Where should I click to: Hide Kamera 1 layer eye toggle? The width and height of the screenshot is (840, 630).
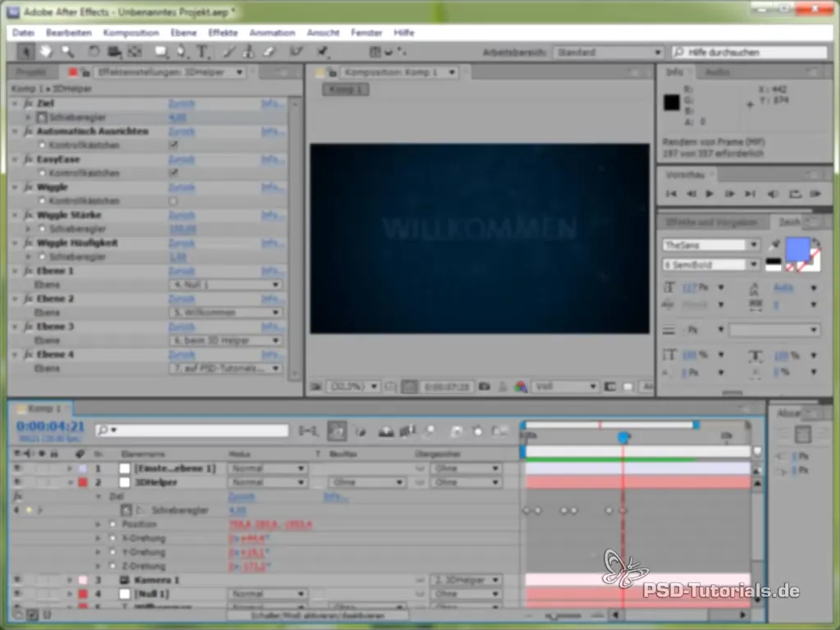pyautogui.click(x=18, y=580)
